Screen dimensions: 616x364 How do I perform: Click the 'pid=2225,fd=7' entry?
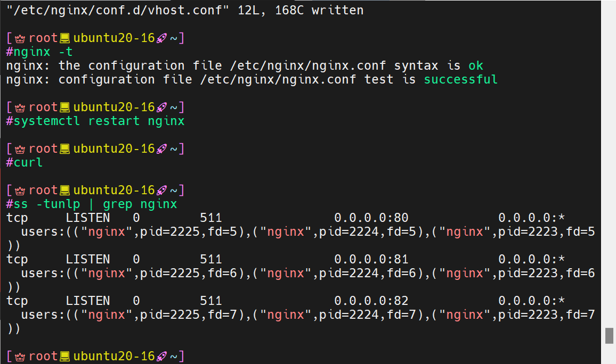pyautogui.click(x=189, y=315)
